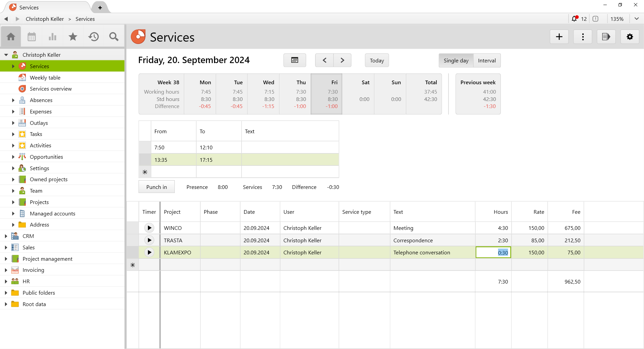This screenshot has height=349, width=644.
Task: Click the Today button
Action: pyautogui.click(x=376, y=60)
